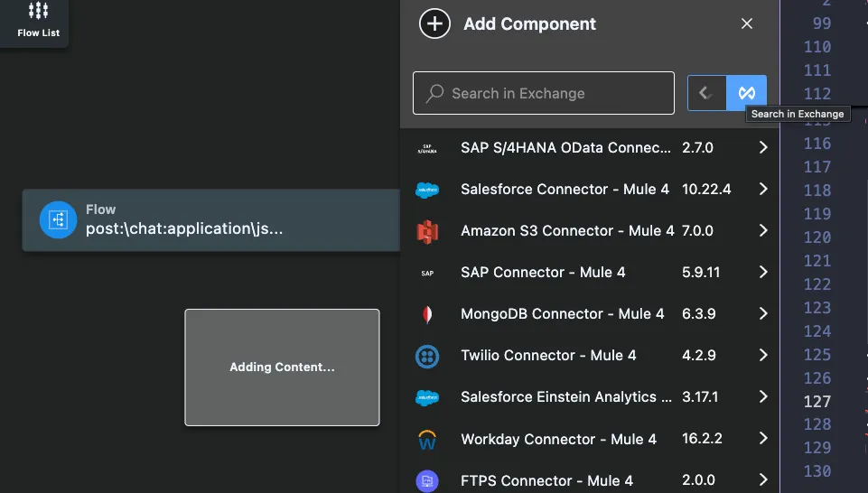Click the Salesforce Einstein Analytics icon
Screen dimensions: 868x493
click(427, 397)
